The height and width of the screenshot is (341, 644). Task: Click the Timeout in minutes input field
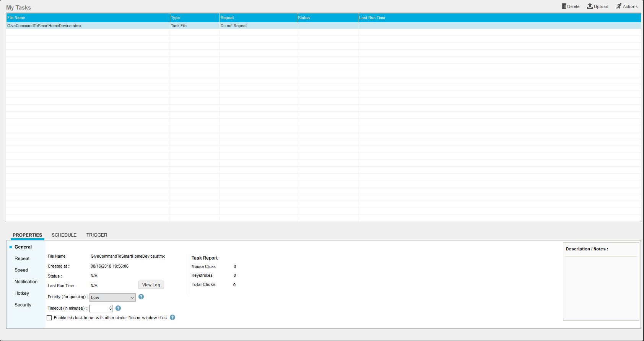101,309
